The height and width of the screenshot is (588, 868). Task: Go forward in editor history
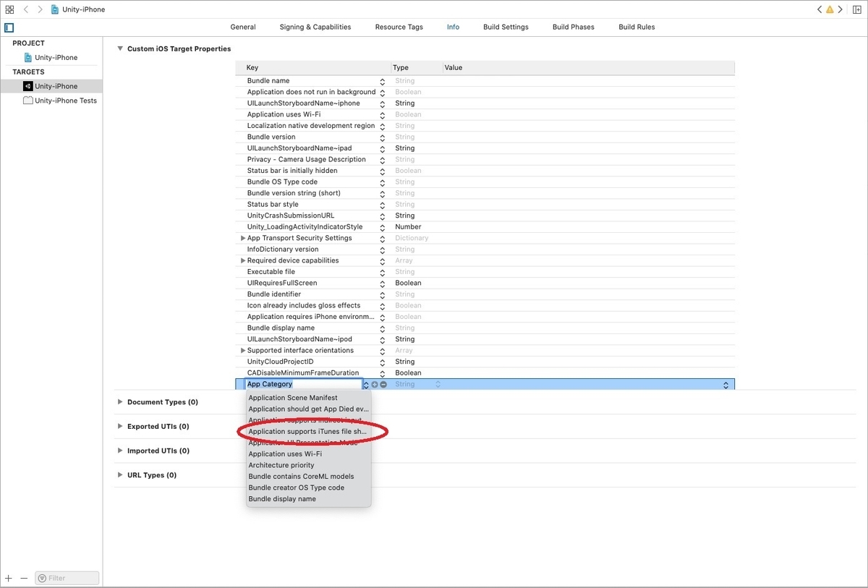coord(40,9)
